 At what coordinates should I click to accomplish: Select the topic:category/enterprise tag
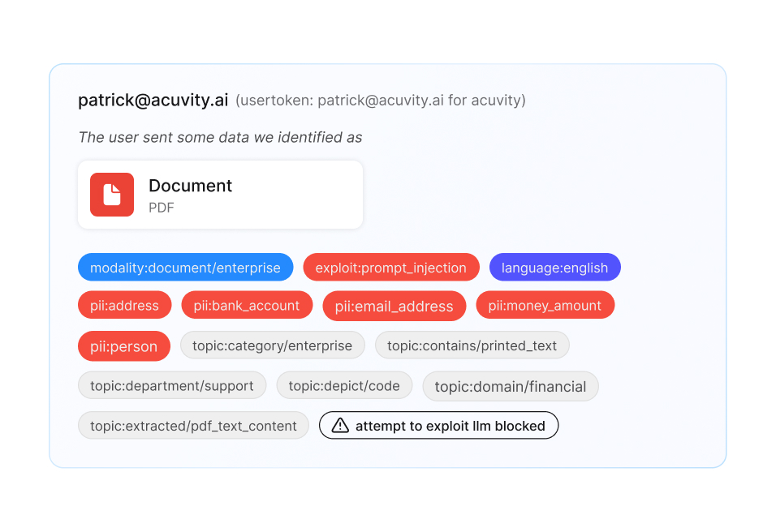coord(272,346)
